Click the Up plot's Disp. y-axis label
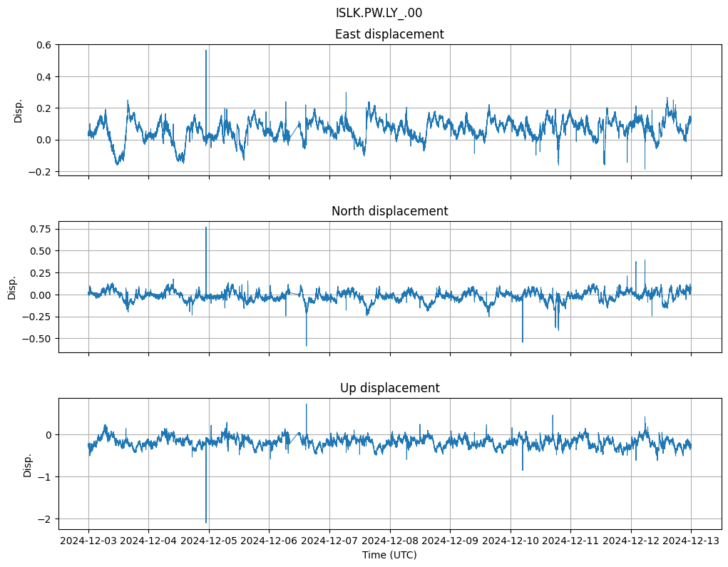The image size is (728, 567). (28, 464)
